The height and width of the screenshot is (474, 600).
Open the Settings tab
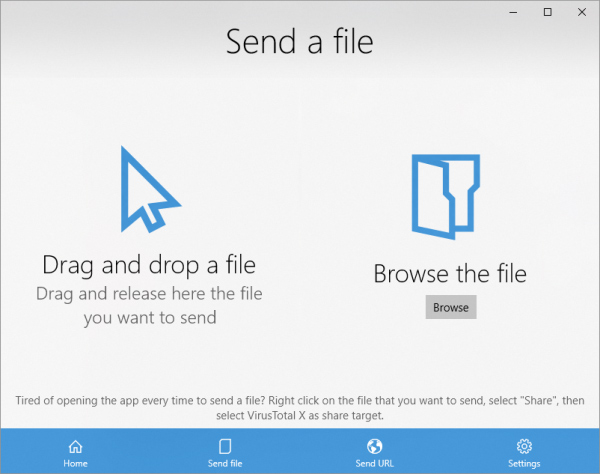point(524,453)
